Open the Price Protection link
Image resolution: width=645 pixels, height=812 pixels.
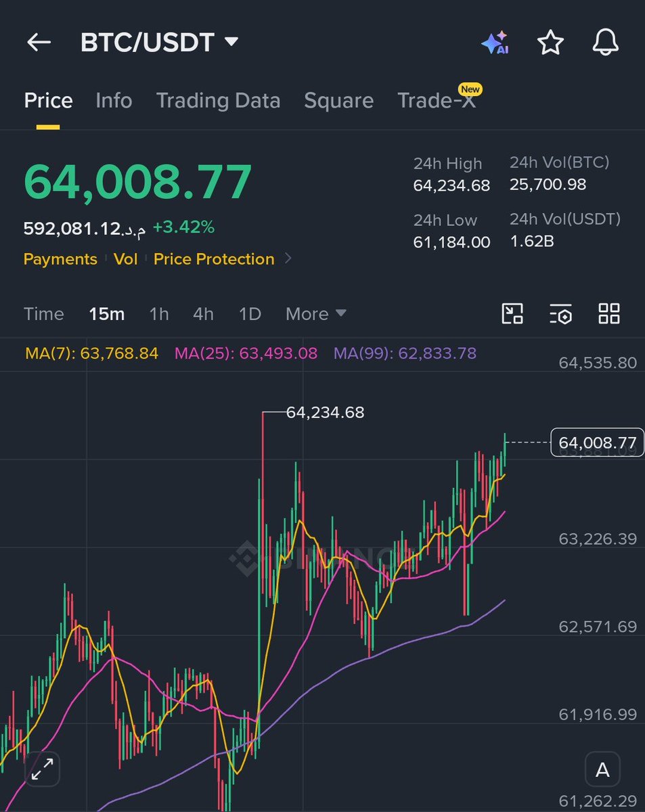point(214,259)
